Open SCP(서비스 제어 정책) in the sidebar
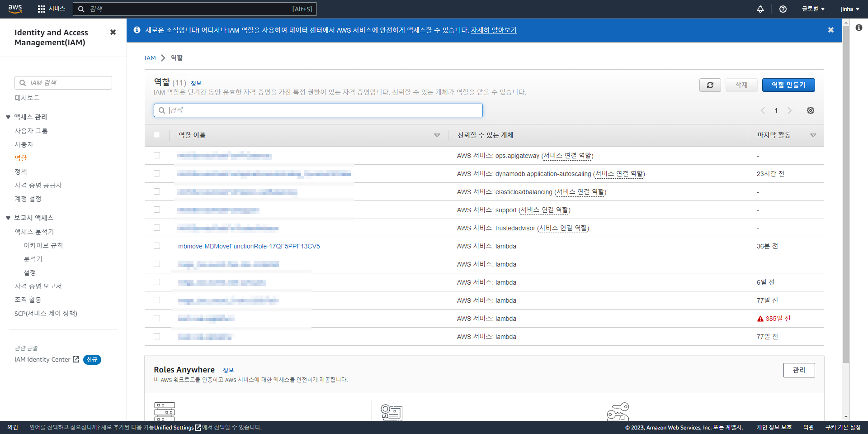The width and height of the screenshot is (868, 434). pos(46,313)
